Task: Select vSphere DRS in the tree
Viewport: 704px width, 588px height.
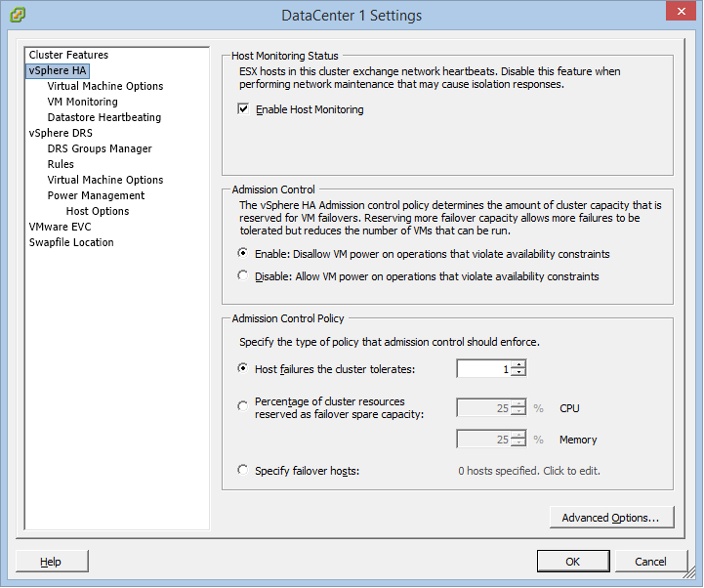Action: [61, 133]
